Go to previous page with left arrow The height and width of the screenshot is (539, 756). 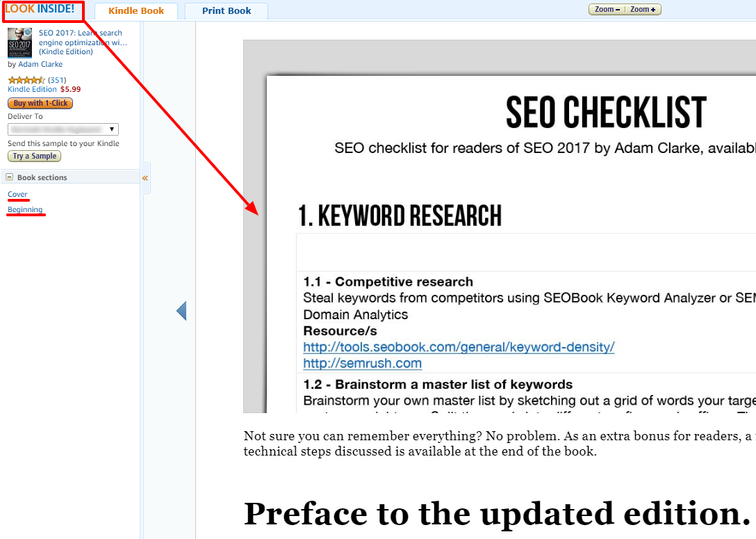(x=181, y=311)
